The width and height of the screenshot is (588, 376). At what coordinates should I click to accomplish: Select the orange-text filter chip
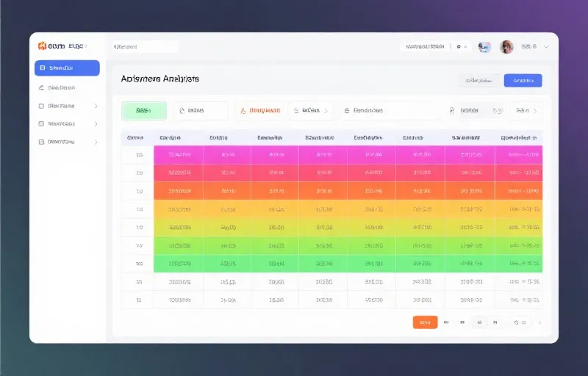(261, 110)
